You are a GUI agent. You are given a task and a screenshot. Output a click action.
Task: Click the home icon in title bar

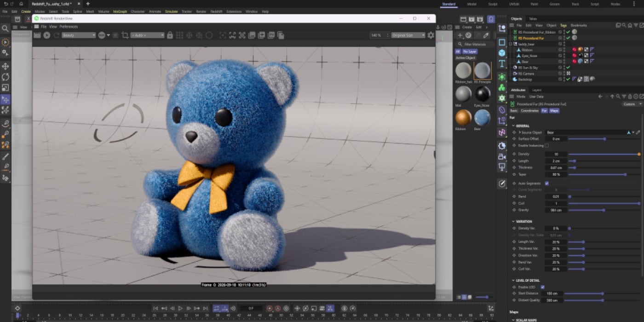[x=21, y=4]
